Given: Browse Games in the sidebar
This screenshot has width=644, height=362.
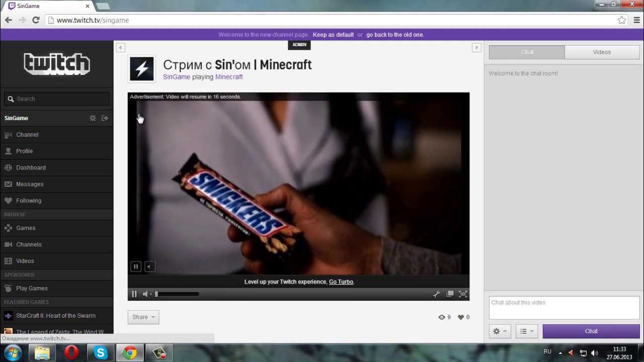Looking at the screenshot, I should coord(56,228).
